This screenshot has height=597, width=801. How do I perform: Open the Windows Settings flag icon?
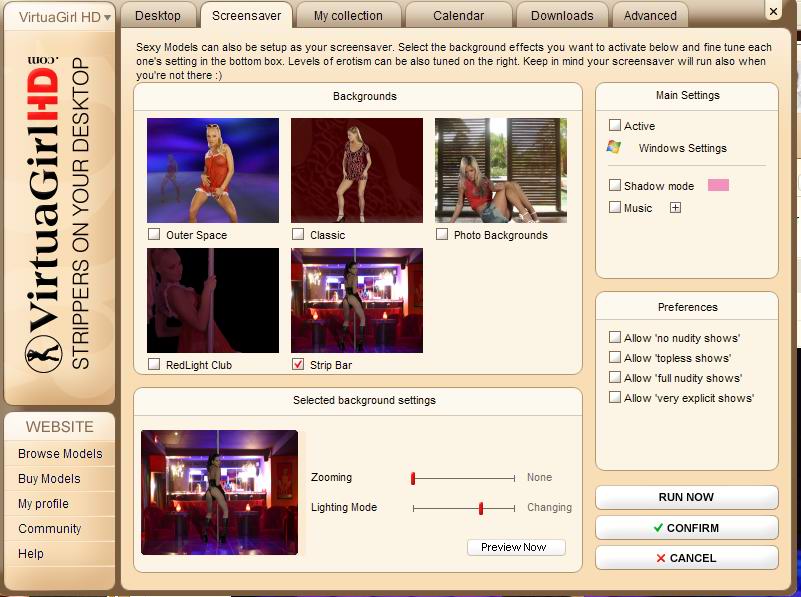614,147
